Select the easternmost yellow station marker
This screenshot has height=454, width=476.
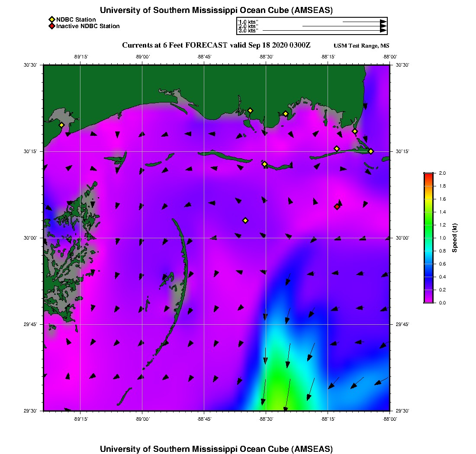pyautogui.click(x=371, y=151)
